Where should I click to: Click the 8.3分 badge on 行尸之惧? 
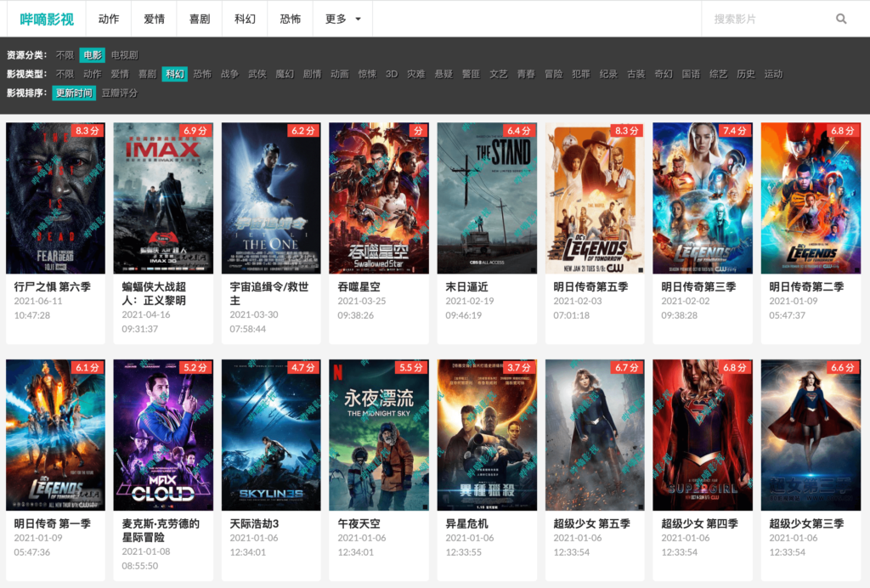88,130
